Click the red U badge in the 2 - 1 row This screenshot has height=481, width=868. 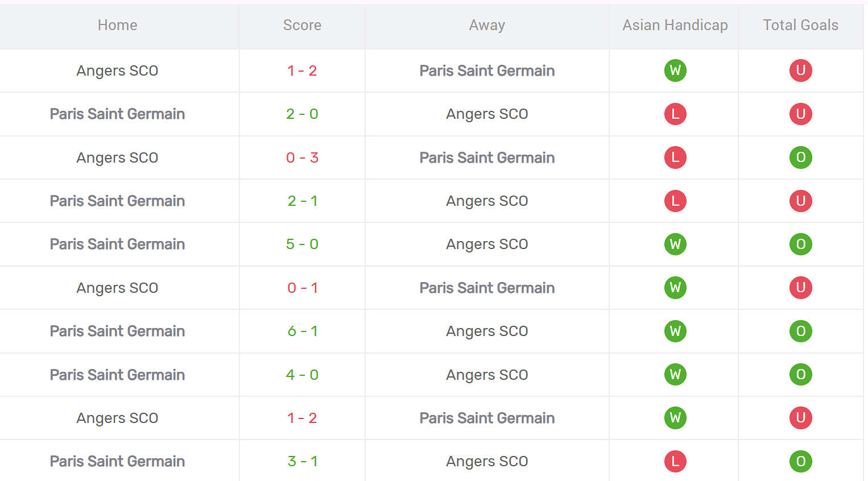[x=800, y=201]
